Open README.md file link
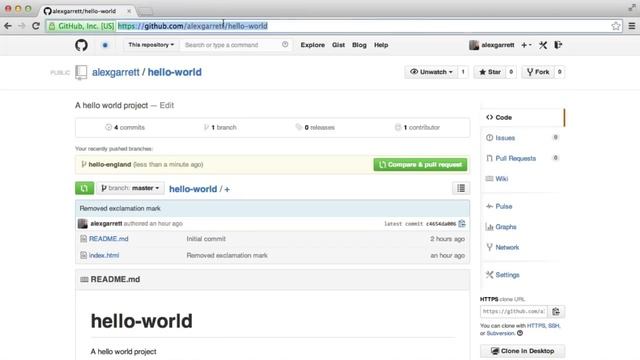This screenshot has height=360, width=640. [x=109, y=239]
